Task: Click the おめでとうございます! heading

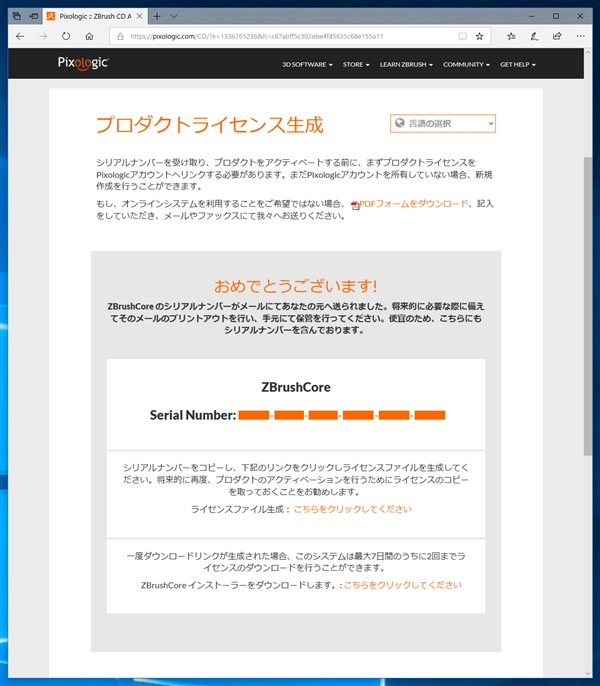Action: pyautogui.click(x=296, y=286)
